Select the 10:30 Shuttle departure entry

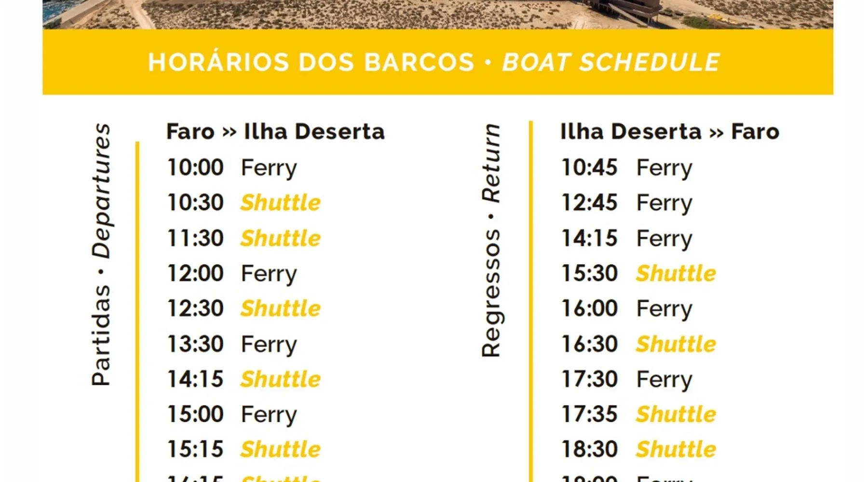(x=244, y=202)
